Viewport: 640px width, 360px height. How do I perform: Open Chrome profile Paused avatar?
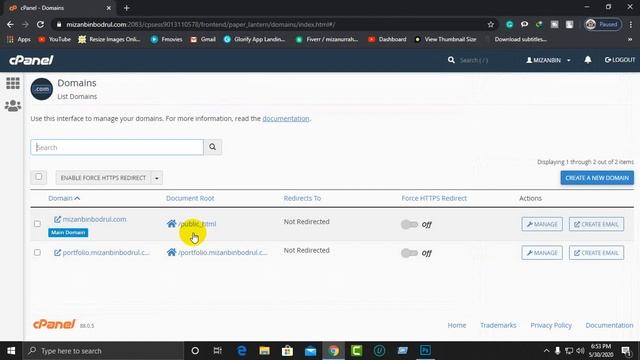(603, 24)
